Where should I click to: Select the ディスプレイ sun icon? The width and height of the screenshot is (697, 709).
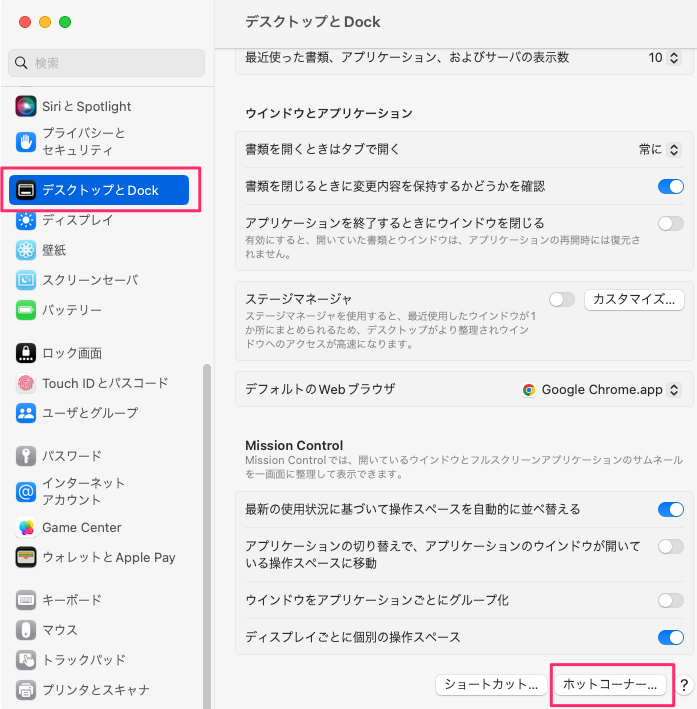pyautogui.click(x=26, y=220)
